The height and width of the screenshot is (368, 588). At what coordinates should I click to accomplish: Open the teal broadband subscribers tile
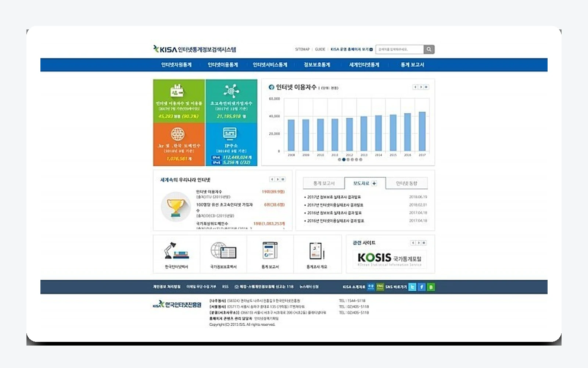coord(231,101)
